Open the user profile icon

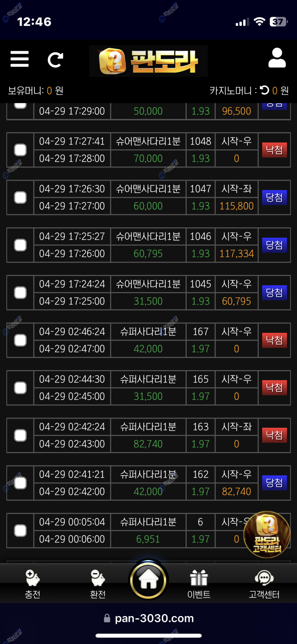pyautogui.click(x=277, y=58)
